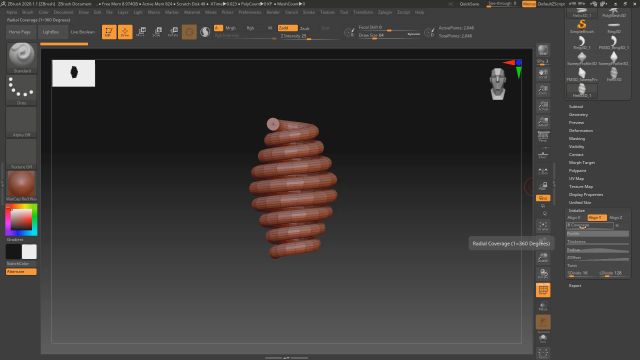Click Align Y in Initialize
The width and height of the screenshot is (640, 360).
pos(597,218)
